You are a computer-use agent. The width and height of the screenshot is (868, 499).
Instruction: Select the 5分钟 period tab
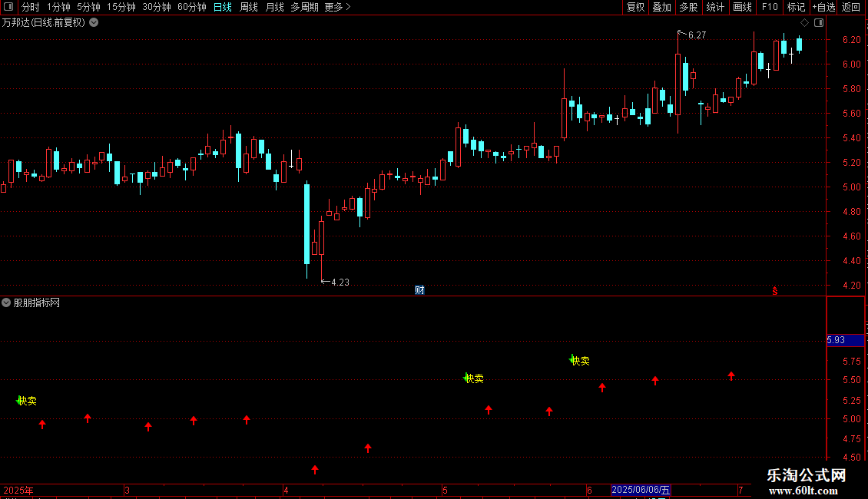[x=88, y=7]
